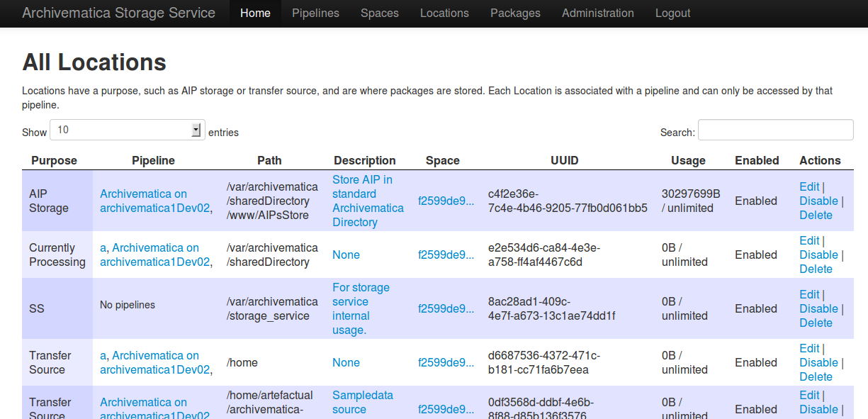Sort the table by Purpose column
Screen dimensions: 868x419
[x=54, y=161]
